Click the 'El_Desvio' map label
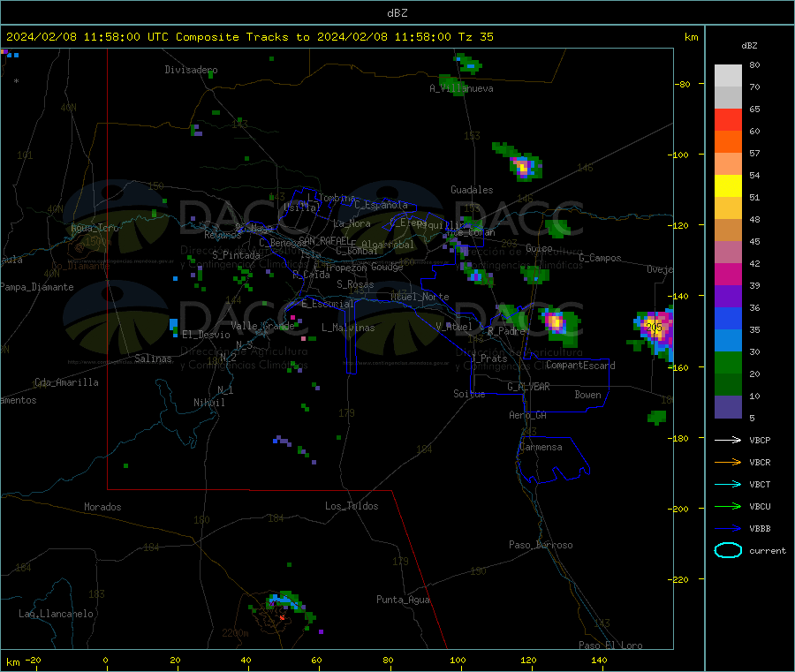Screen dimensions: 795x672 point(206,335)
